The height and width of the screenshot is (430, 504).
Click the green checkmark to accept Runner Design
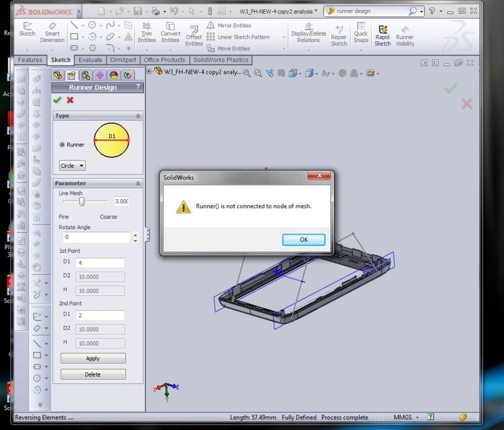point(57,100)
